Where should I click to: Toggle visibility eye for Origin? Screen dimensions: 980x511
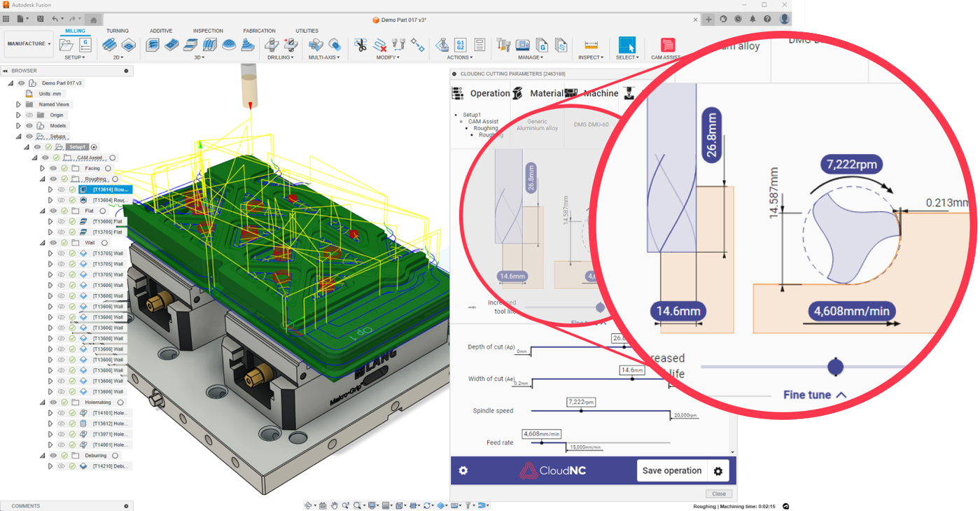coord(29,115)
